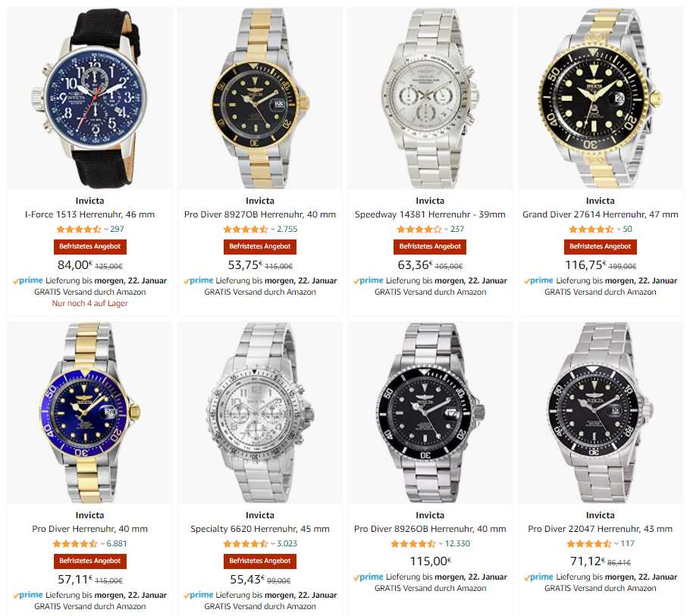
Task: Click the prime logo under Grand Diver 27614
Action: [538, 280]
